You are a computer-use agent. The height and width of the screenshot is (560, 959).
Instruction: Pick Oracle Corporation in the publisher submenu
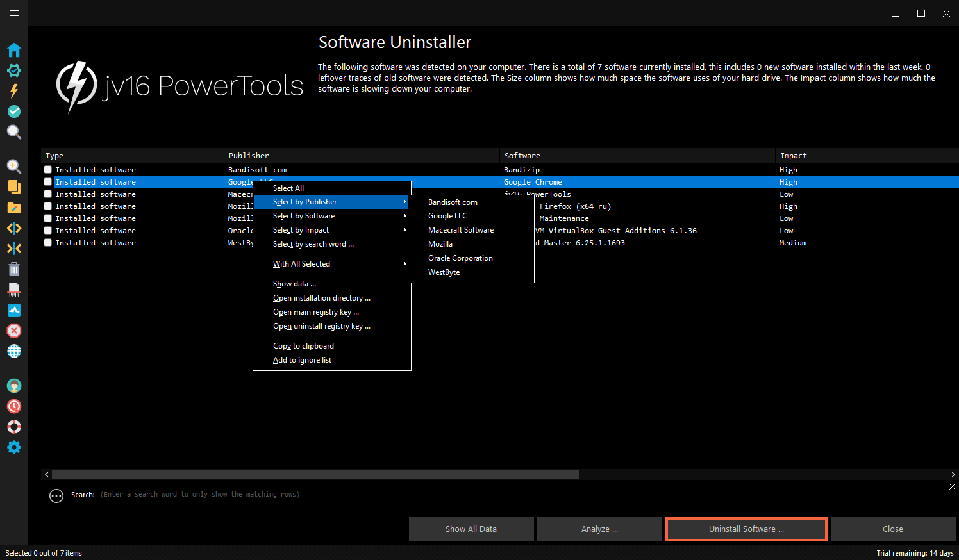[x=471, y=258]
